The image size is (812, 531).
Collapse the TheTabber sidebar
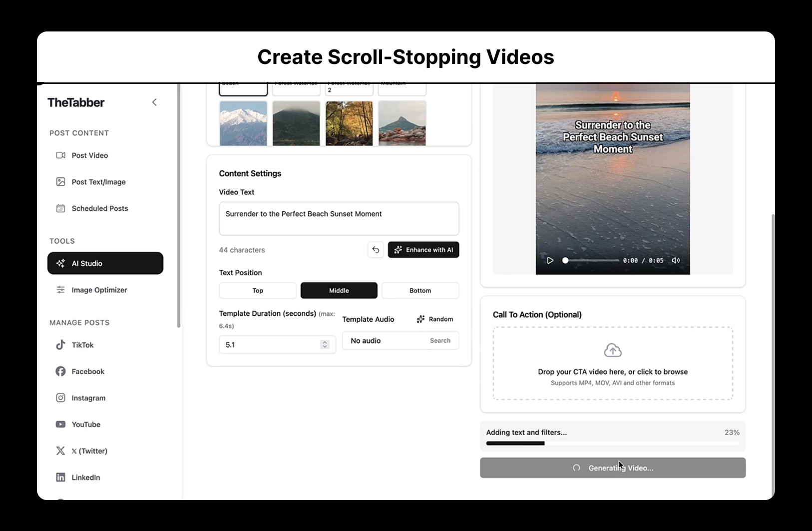154,102
